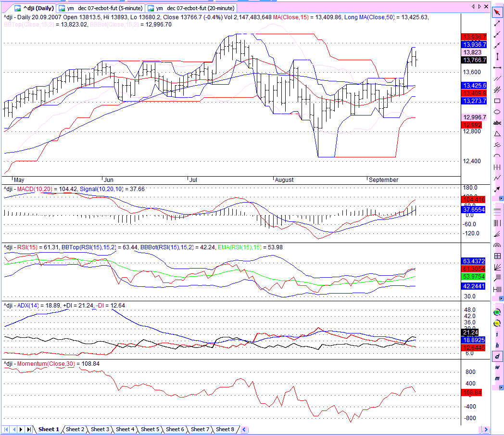Expand the drawing toolbar overflow arrow
Screen dimensions: 504x436
coord(501,199)
